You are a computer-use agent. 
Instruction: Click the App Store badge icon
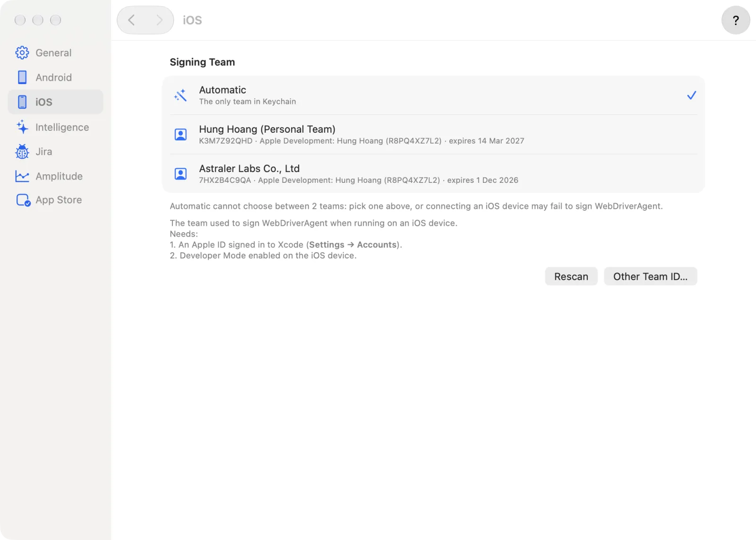point(23,200)
